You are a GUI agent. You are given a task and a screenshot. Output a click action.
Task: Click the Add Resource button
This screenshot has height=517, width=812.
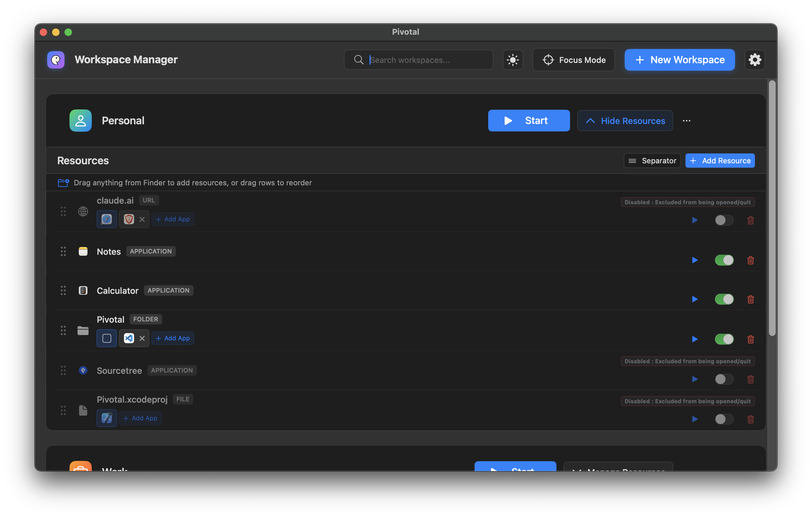[x=720, y=161]
